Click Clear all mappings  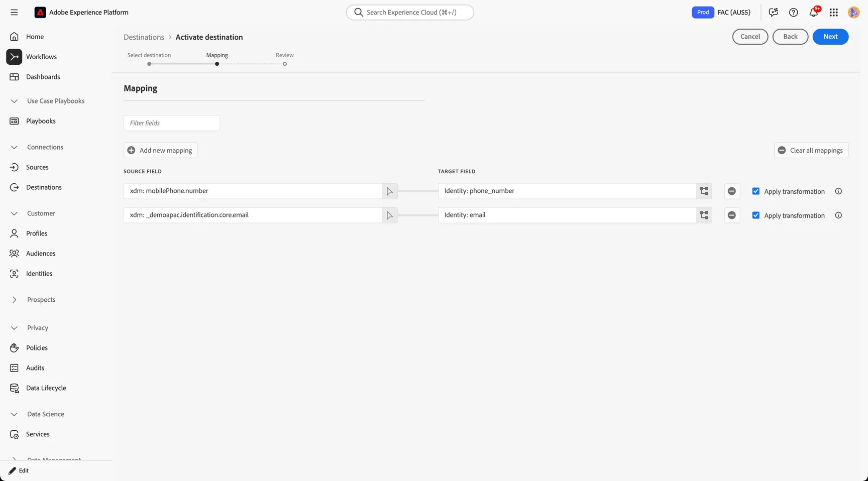pos(811,150)
